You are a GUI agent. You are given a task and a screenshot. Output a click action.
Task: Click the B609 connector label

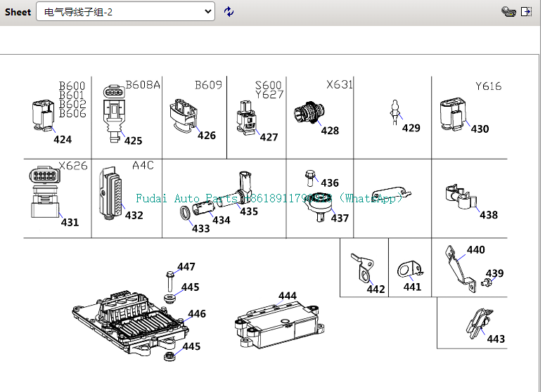point(208,85)
